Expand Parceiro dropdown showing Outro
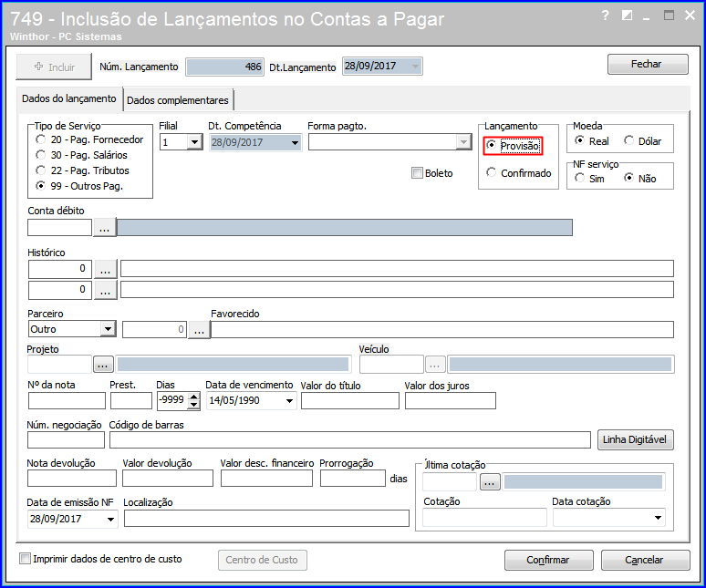Viewport: 706px width, 588px height. click(108, 329)
